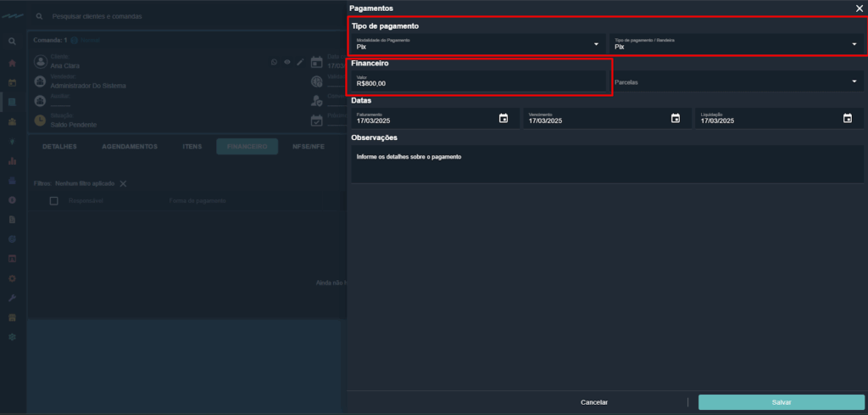The height and width of the screenshot is (415, 868).
Task: Switch to the Agendamentos tab
Action: tap(129, 147)
